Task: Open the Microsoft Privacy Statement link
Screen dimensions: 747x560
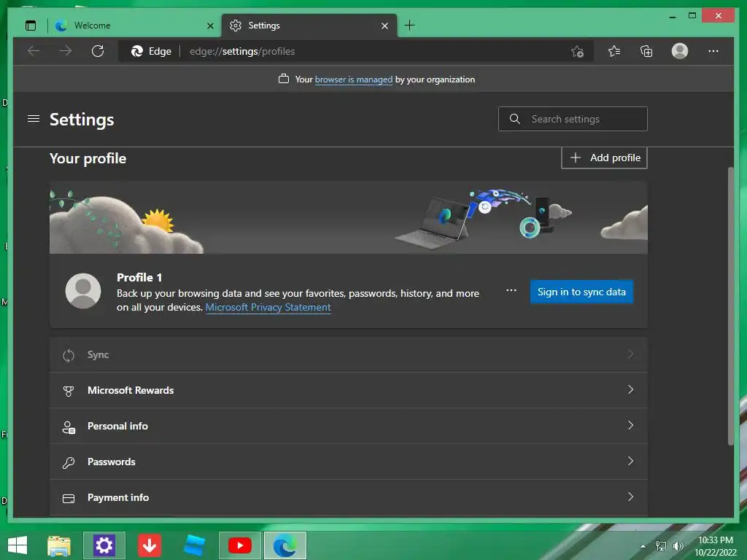Action: [268, 307]
